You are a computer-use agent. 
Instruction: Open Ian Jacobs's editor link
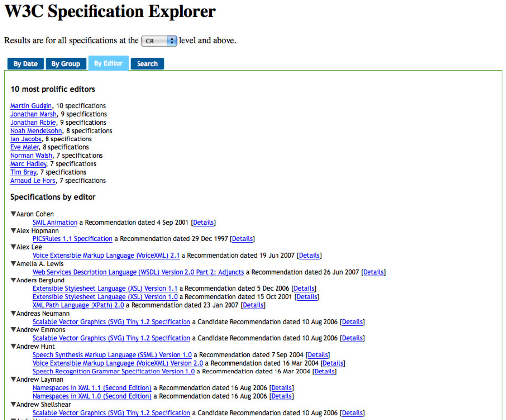pyautogui.click(x=26, y=139)
